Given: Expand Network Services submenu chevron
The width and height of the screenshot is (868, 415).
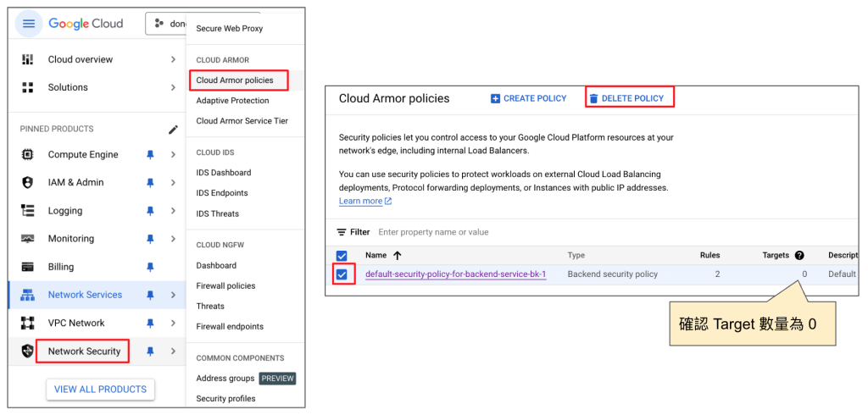Looking at the screenshot, I should 173,295.
